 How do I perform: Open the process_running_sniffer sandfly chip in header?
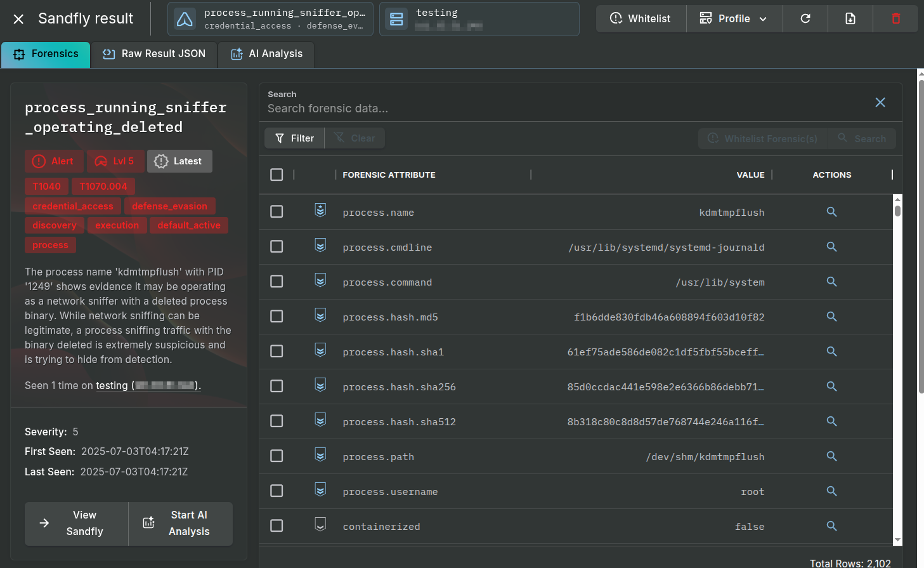tap(270, 19)
